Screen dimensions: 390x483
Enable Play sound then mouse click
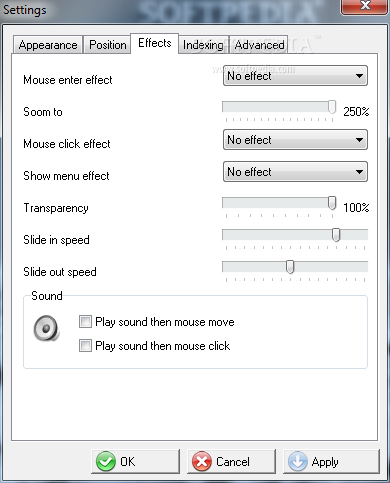[85, 346]
